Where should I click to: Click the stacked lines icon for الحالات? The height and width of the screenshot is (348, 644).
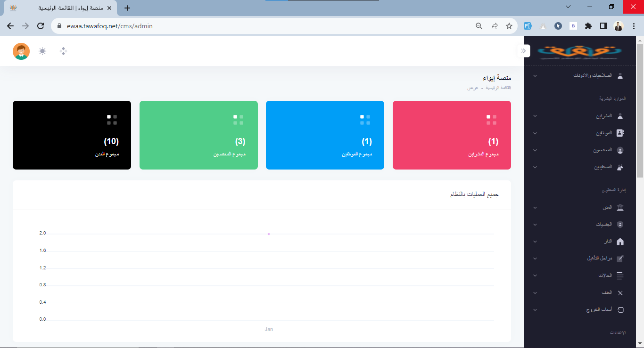(x=620, y=275)
